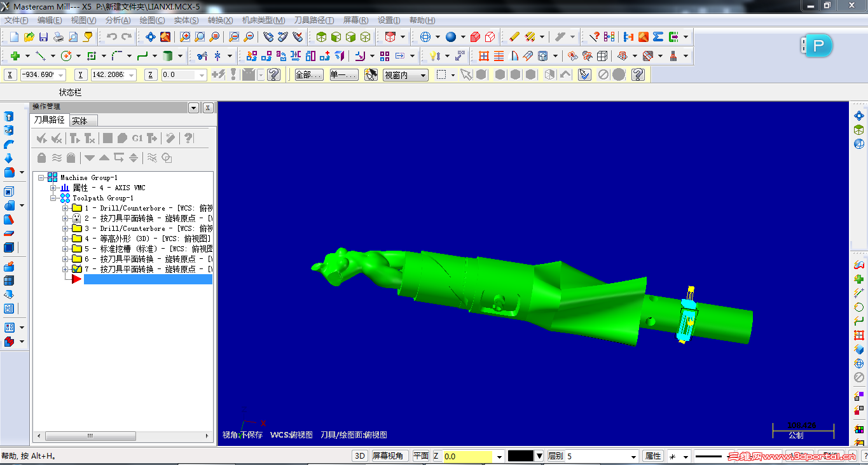Click the blue down-arrow icon in the left sidebar
Image resolution: width=868 pixels, height=465 pixels.
9,158
